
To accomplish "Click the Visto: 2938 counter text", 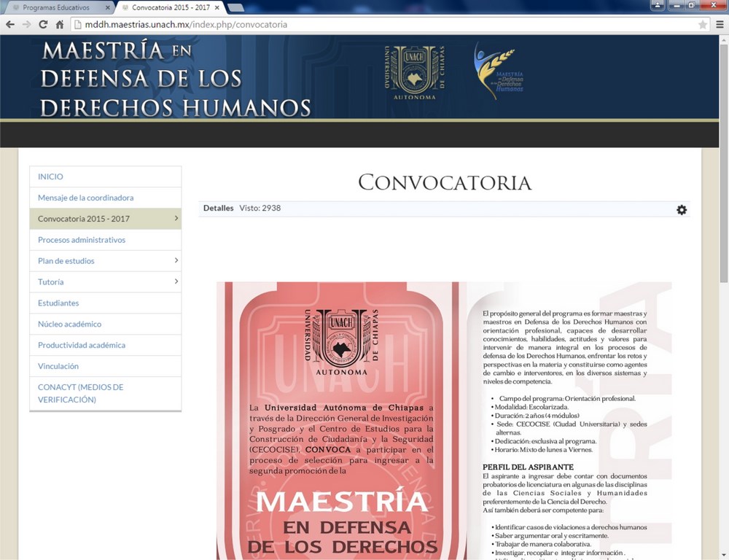I will (260, 208).
